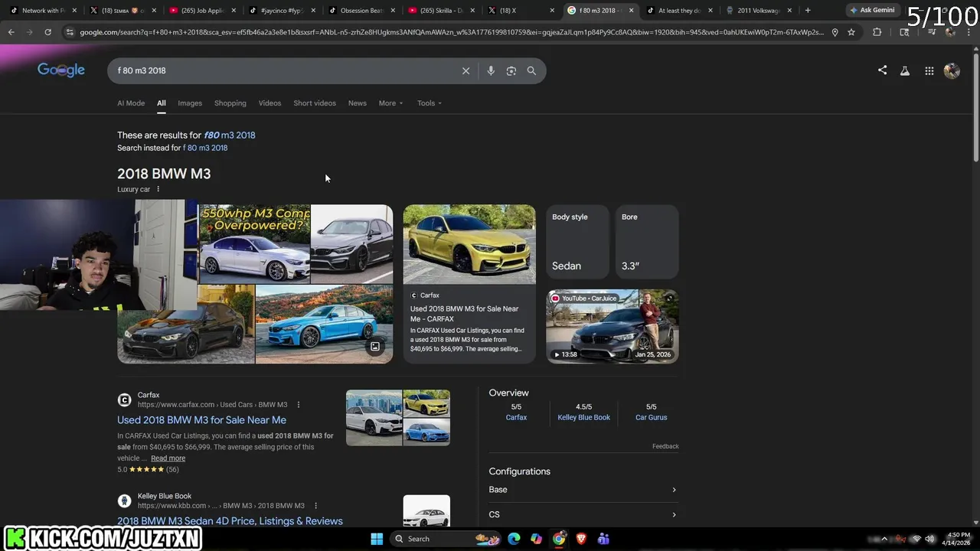The width and height of the screenshot is (980, 551).
Task: Select the Images search tab
Action: coord(190,103)
